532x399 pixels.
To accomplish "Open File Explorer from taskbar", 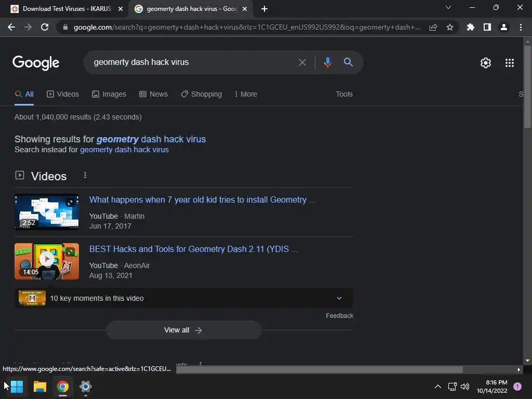I will click(x=39, y=387).
